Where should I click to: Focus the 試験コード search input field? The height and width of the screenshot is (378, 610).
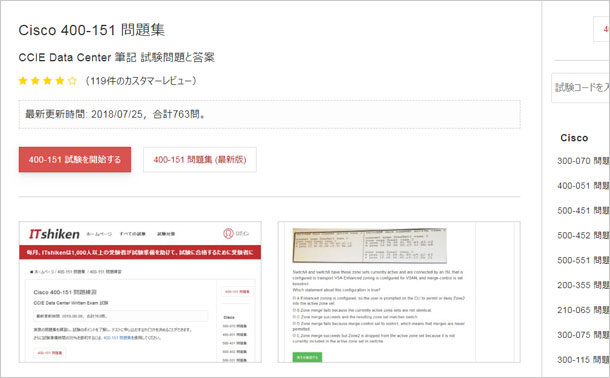(x=580, y=88)
